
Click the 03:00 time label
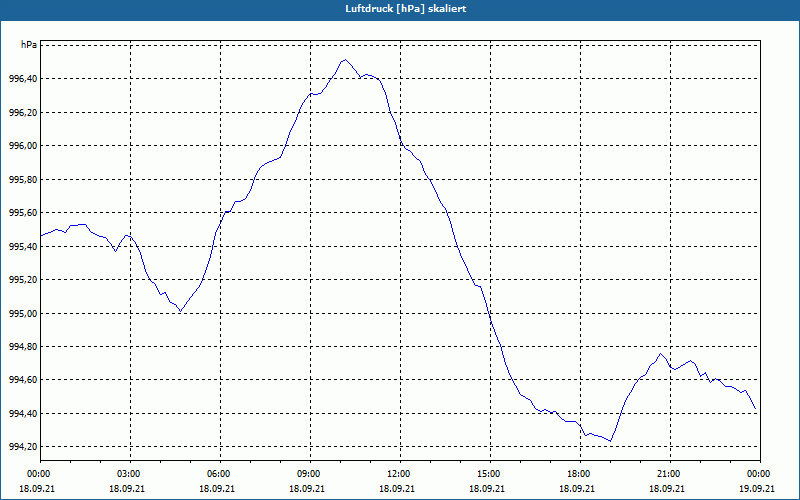pos(130,474)
